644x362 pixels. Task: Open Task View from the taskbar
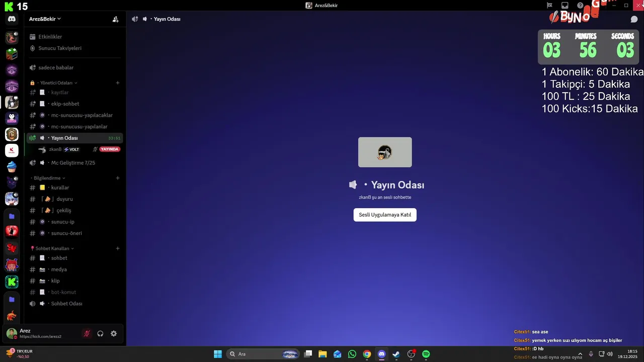coord(308,354)
